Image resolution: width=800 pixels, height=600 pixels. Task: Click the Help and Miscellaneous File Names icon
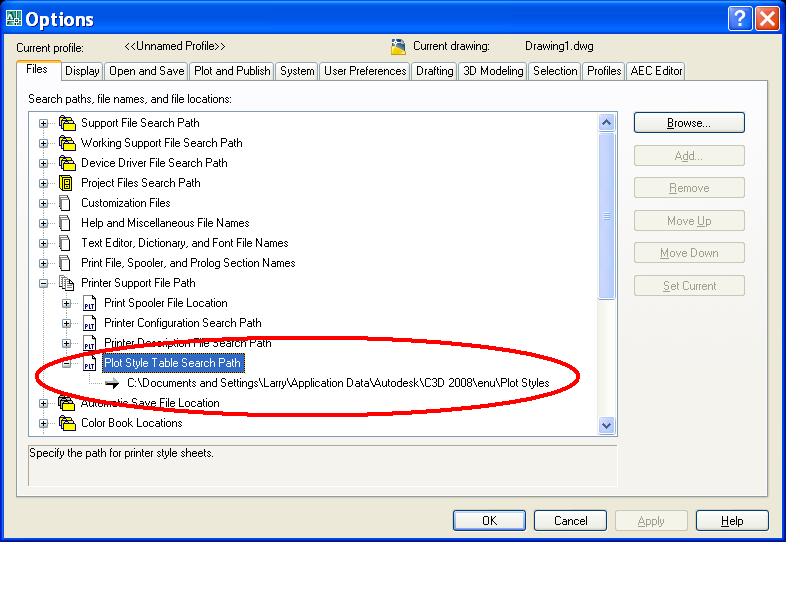click(x=65, y=223)
